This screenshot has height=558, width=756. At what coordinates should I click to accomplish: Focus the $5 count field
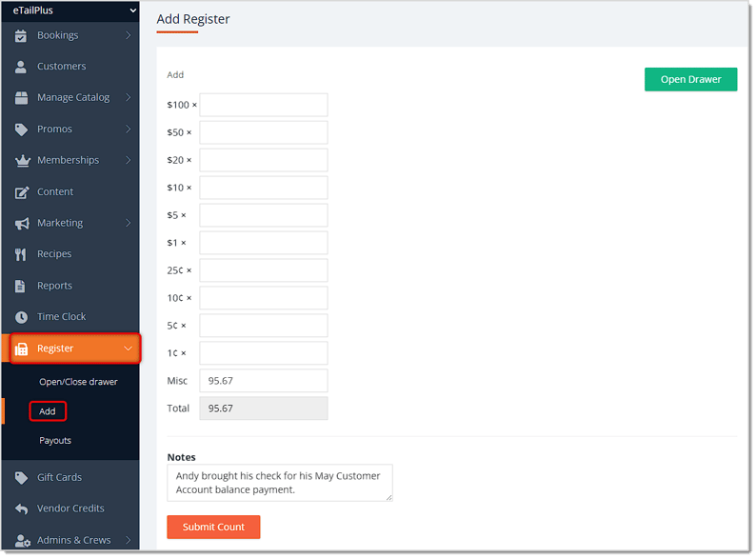264,215
